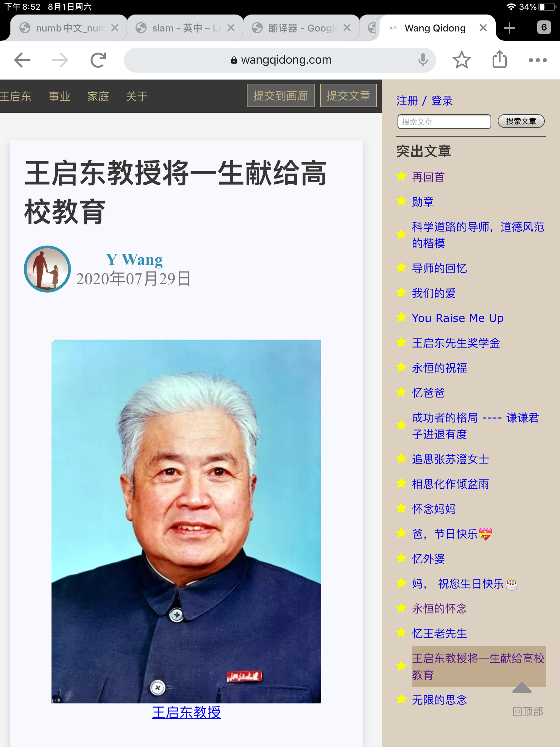Open the article 无限的思念
This screenshot has height=747, width=560.
439,700
